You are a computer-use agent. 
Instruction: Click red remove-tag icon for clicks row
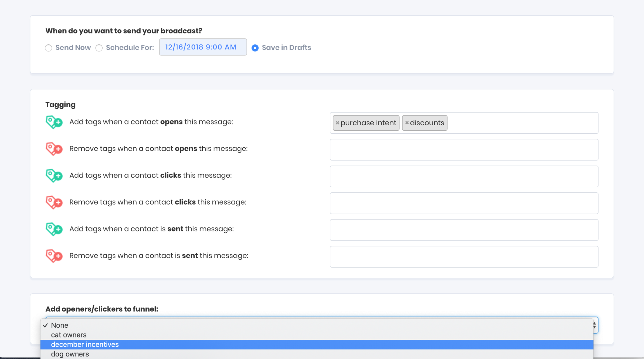pos(54,202)
